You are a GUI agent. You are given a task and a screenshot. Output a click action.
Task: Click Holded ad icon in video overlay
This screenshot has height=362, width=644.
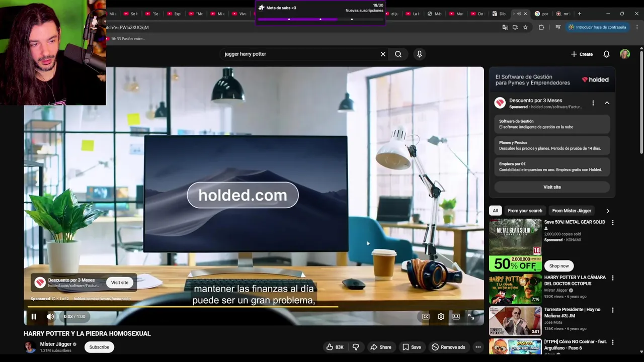40,283
